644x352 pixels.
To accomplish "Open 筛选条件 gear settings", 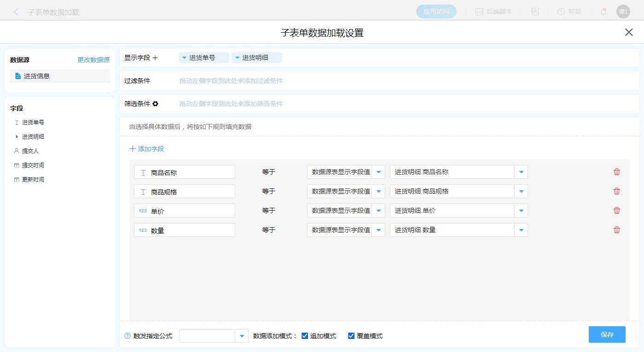I will tap(156, 104).
